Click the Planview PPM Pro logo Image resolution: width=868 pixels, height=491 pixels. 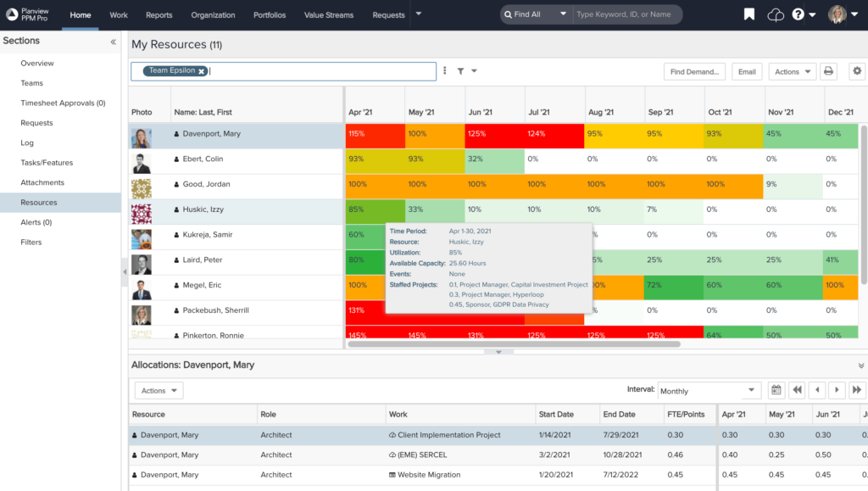click(x=28, y=14)
